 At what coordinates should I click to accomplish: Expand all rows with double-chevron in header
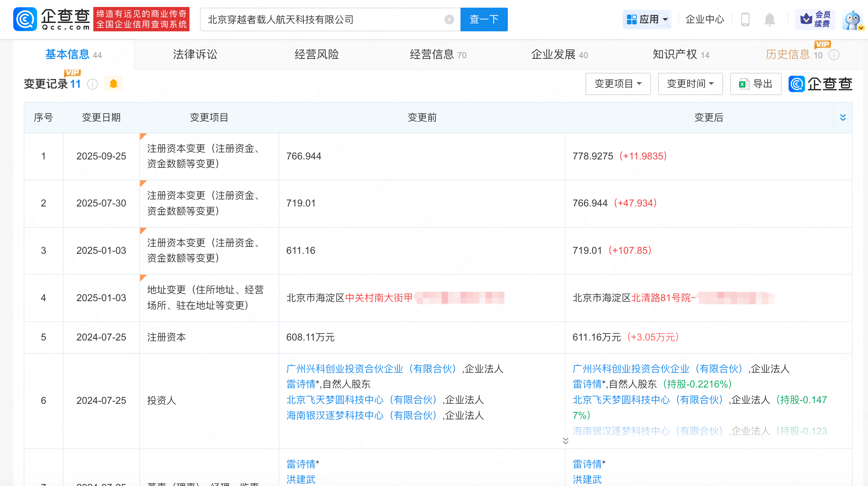tap(843, 117)
